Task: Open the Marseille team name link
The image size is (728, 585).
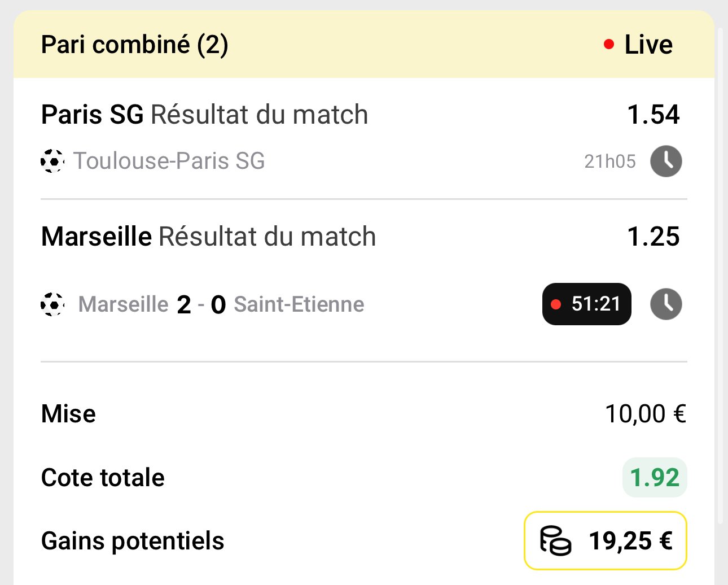Action: 124,304
